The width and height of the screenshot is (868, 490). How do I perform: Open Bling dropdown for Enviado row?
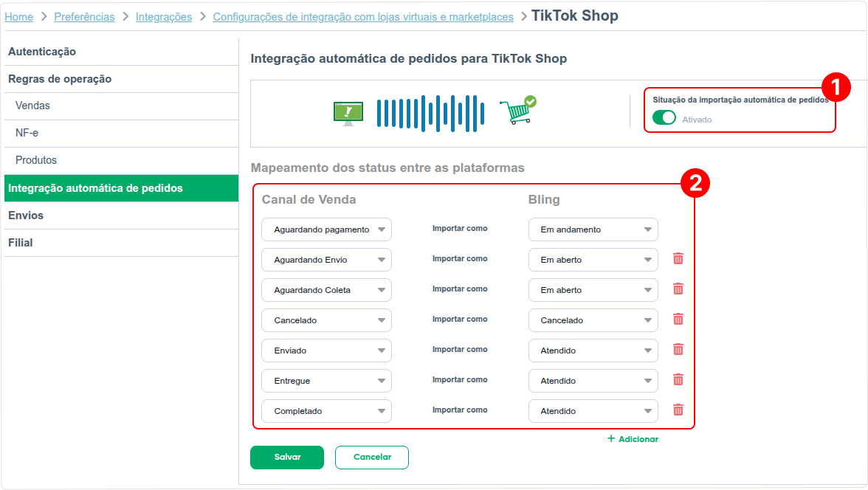(593, 351)
